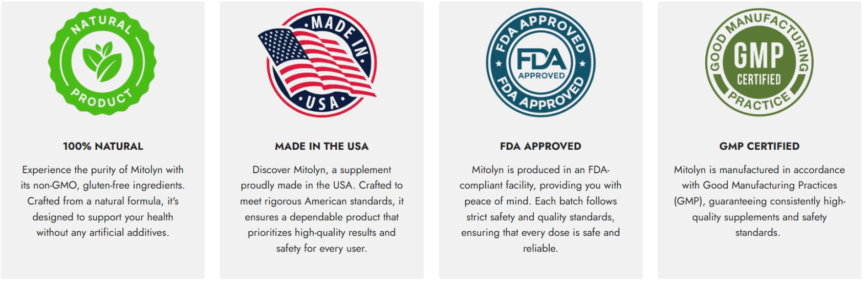Click the green GMP Certified seal

759,62
